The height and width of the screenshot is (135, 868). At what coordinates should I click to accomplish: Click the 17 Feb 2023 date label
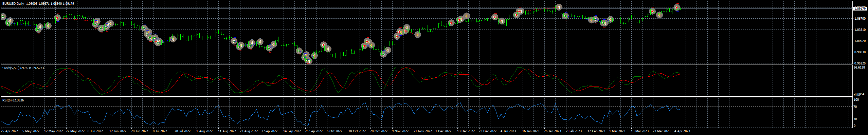[x=596, y=131]
